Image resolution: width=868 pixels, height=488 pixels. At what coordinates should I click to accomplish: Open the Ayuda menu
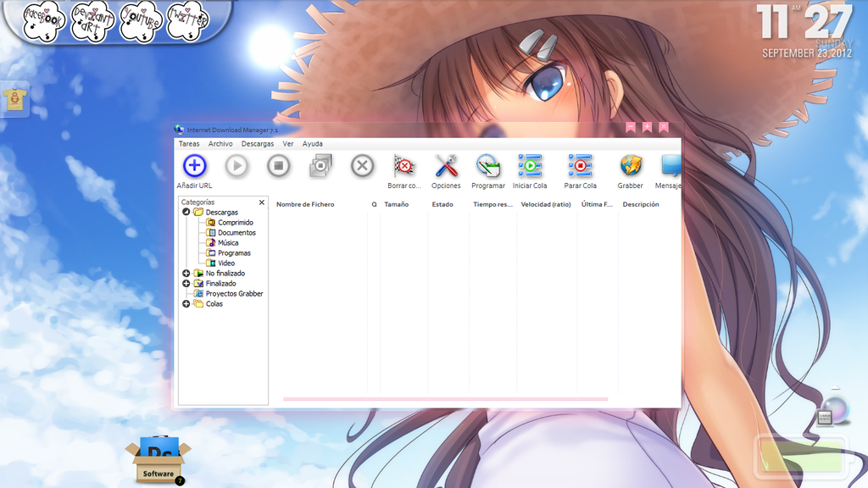[x=312, y=144]
